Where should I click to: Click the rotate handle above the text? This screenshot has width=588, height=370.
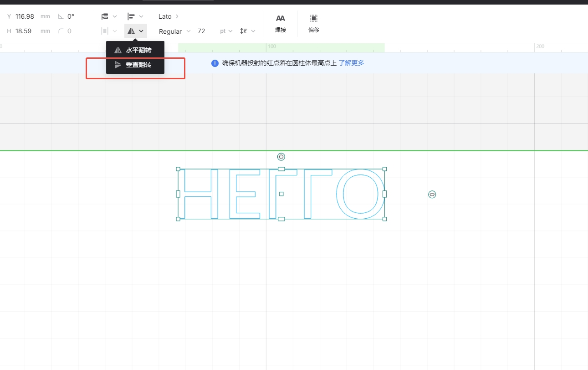(281, 157)
